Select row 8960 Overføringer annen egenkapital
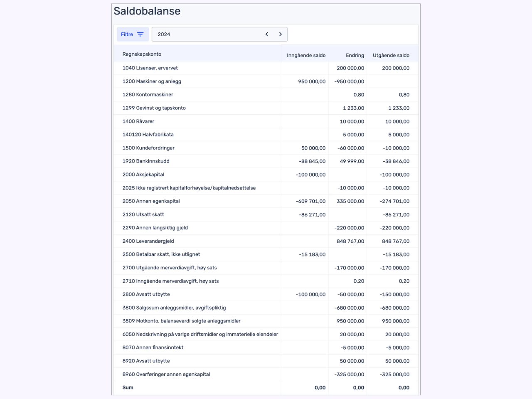The image size is (532, 399). (x=266, y=374)
